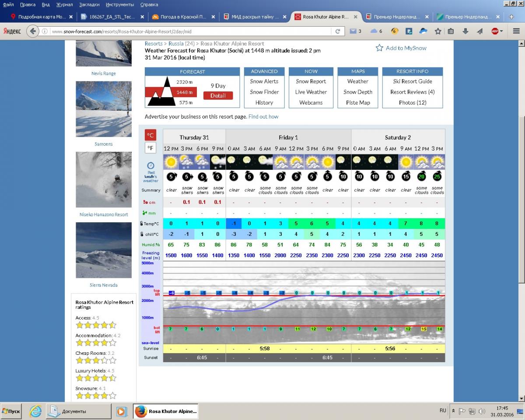
Task: Click the browser address bar URL field
Action: [x=190, y=31]
